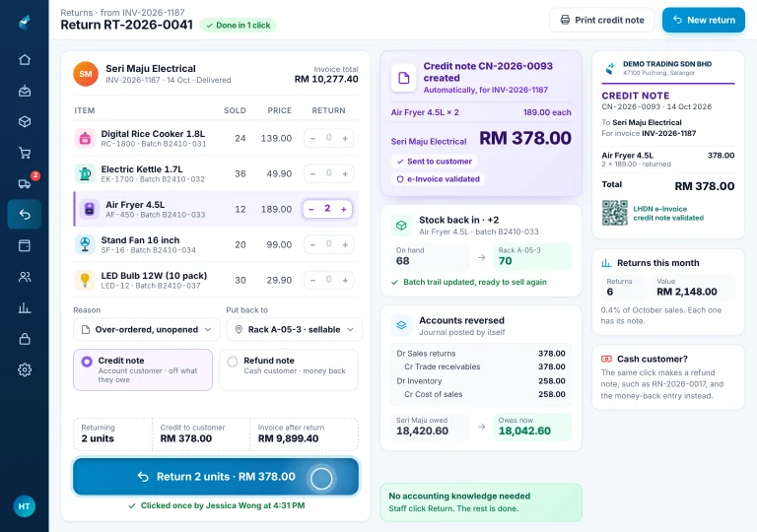Image resolution: width=757 pixels, height=532 pixels.
Task: Select the Refund note radio option
Action: coord(289,369)
